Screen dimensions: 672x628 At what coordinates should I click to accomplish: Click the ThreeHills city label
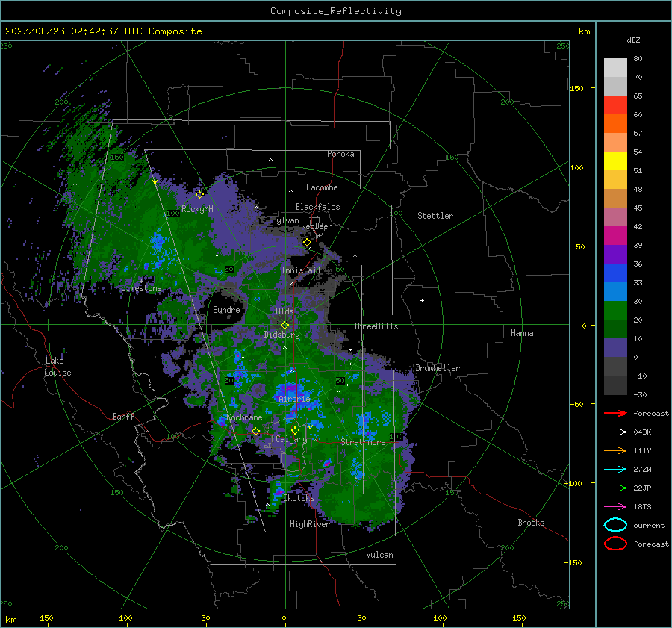(376, 326)
